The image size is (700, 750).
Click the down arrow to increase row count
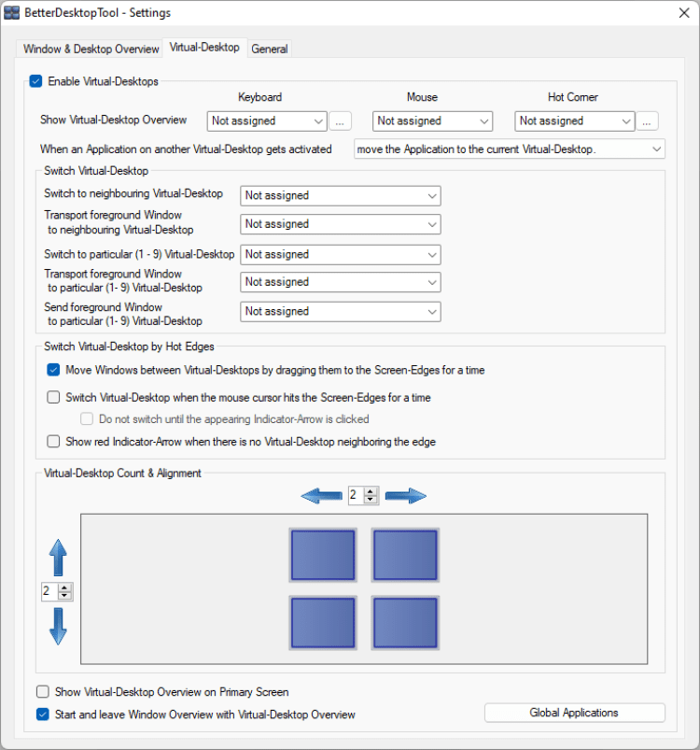coord(58,627)
